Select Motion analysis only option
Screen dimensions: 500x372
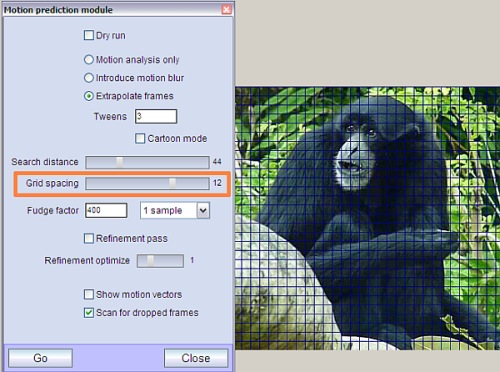click(89, 60)
